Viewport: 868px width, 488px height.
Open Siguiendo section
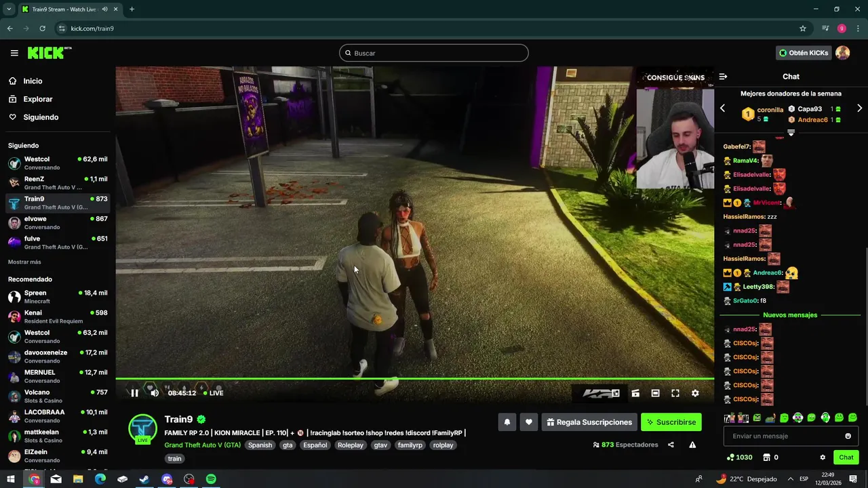pyautogui.click(x=41, y=117)
